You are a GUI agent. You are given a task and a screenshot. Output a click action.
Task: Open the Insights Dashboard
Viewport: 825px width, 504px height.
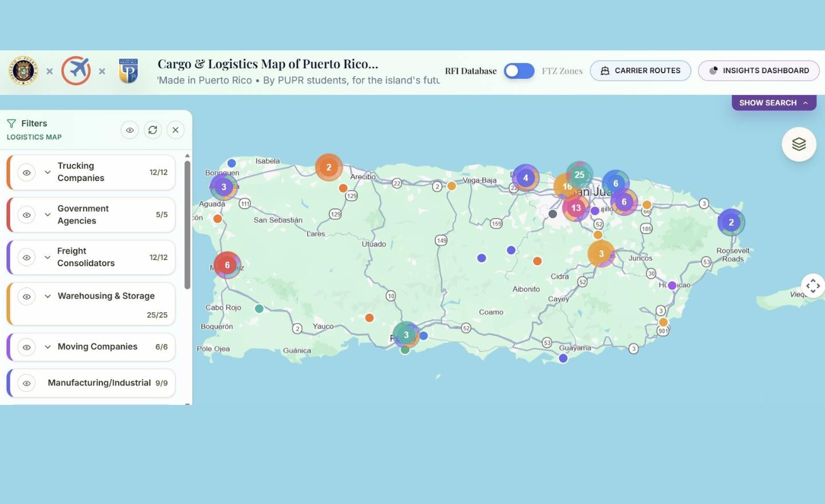click(x=759, y=71)
